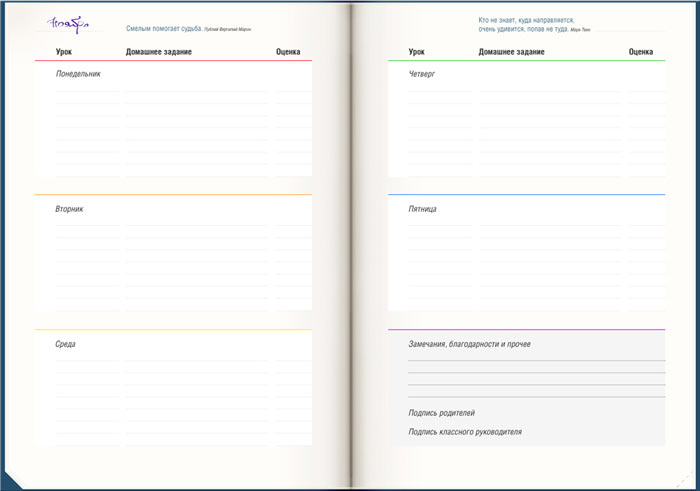Open the Вторник day block
700x491 pixels.
coord(69,209)
